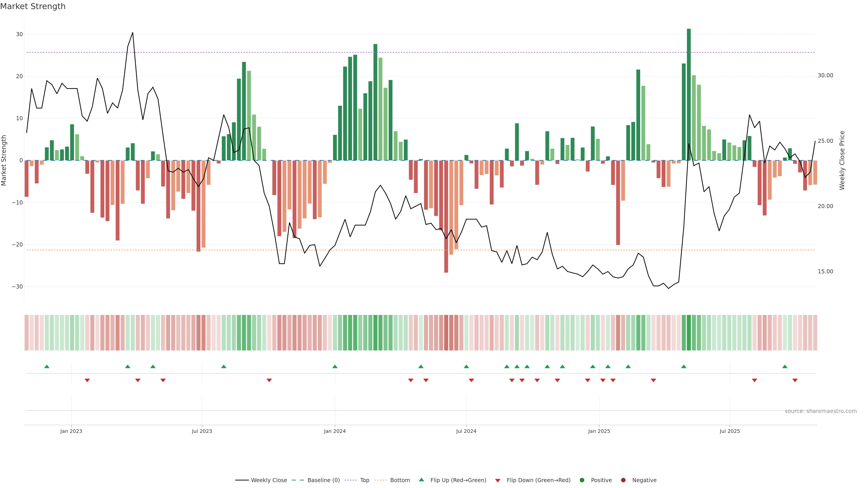Click the source: sharemaestro.com text

click(821, 411)
